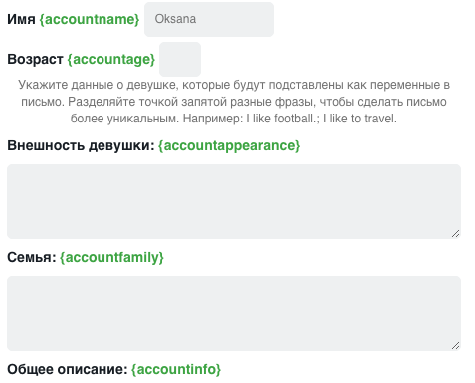Click the example phrase I like to travel
The image size is (475, 383).
(360, 118)
